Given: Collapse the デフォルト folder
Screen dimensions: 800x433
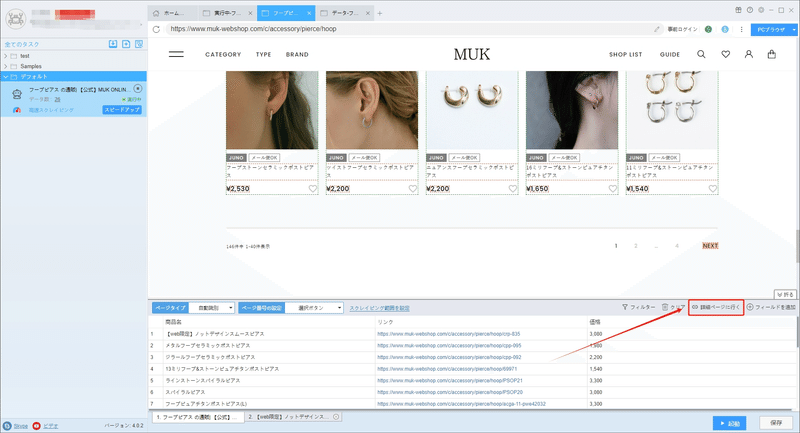Looking at the screenshot, I should (6, 77).
